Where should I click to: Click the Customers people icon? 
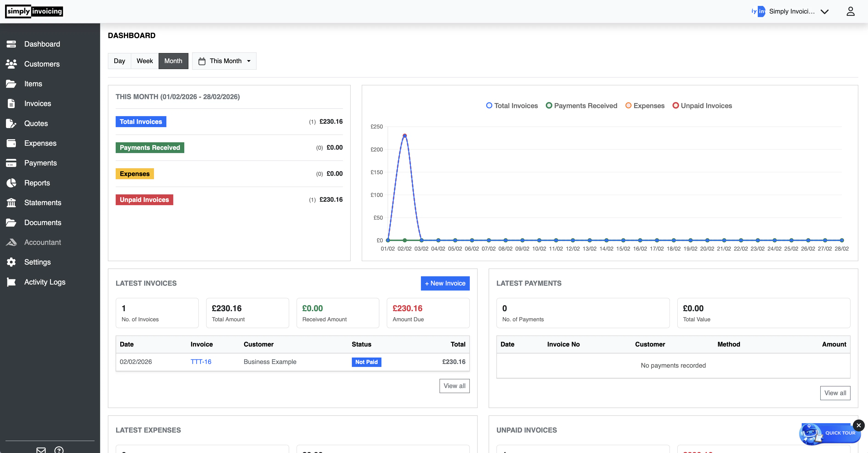11,64
